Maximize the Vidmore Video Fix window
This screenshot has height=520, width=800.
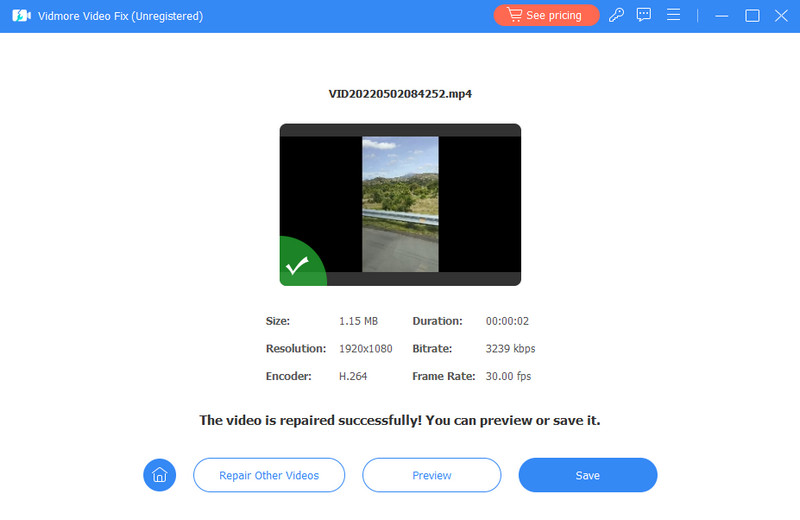click(752, 16)
